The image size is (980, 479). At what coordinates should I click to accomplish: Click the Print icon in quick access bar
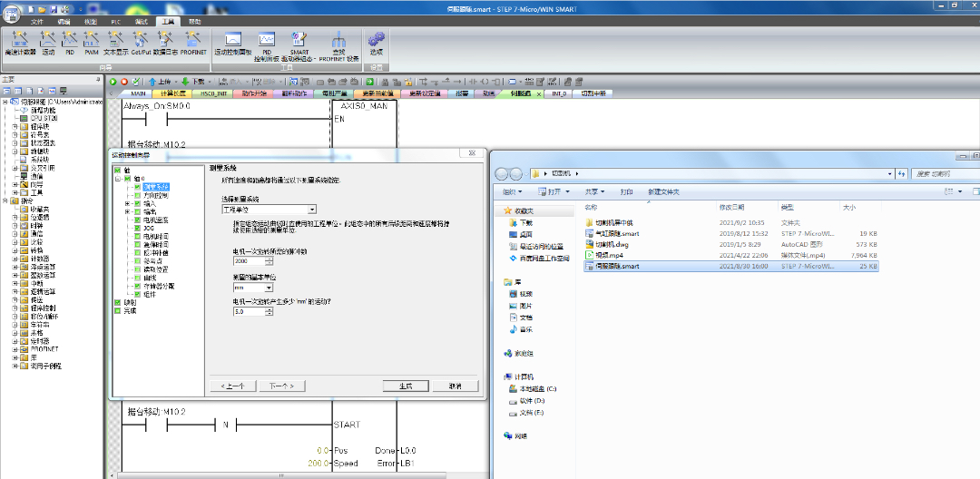point(65,10)
